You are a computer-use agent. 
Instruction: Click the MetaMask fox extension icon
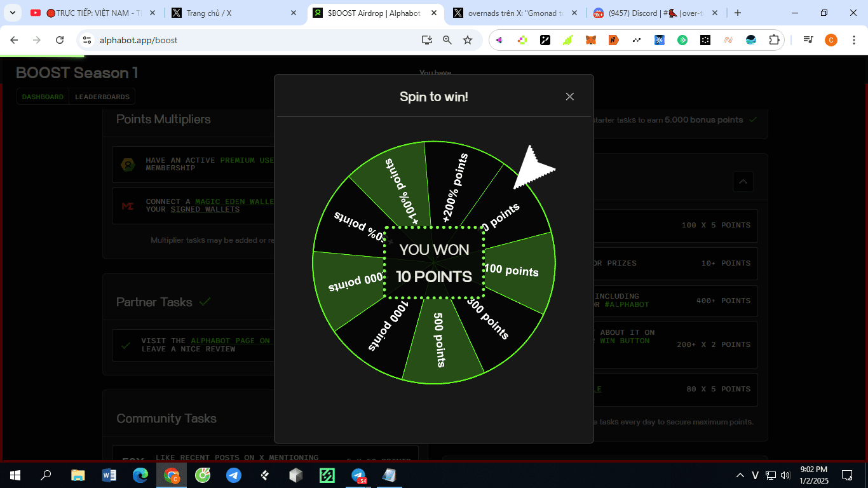click(591, 40)
